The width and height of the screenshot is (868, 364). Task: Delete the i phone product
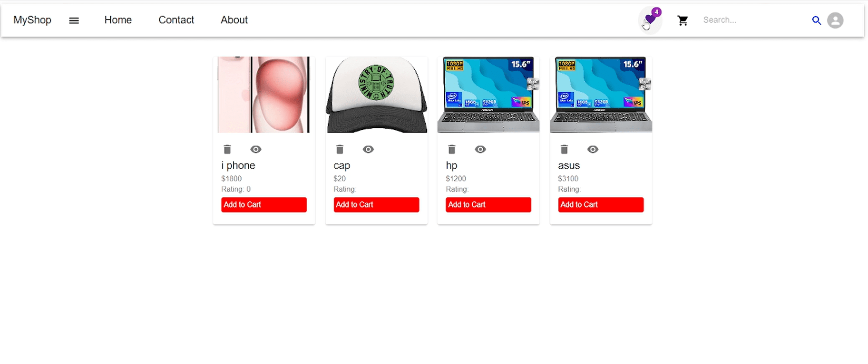[227, 149]
